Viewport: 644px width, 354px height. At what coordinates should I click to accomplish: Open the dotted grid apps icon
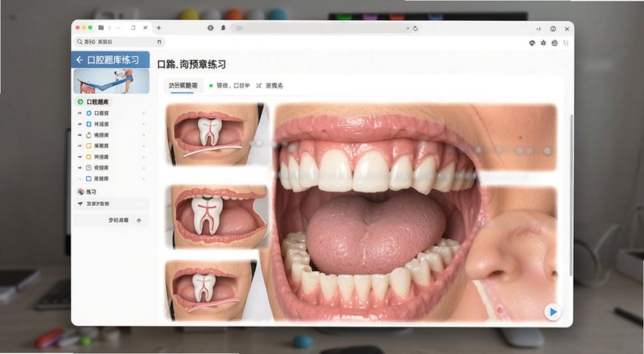(566, 43)
